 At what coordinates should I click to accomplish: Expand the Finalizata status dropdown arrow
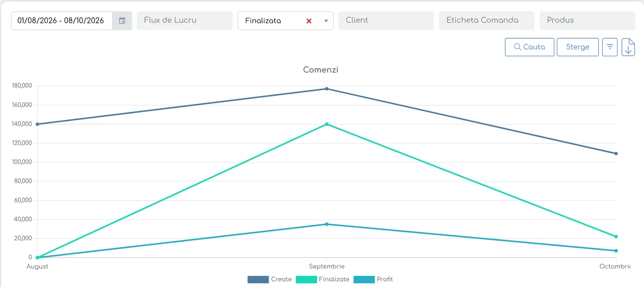coord(326,21)
